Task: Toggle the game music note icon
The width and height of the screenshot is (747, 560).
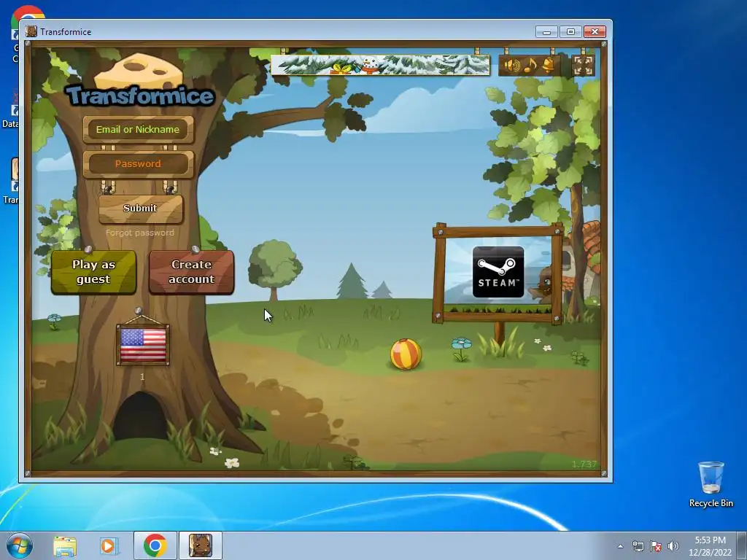Action: coord(530,65)
